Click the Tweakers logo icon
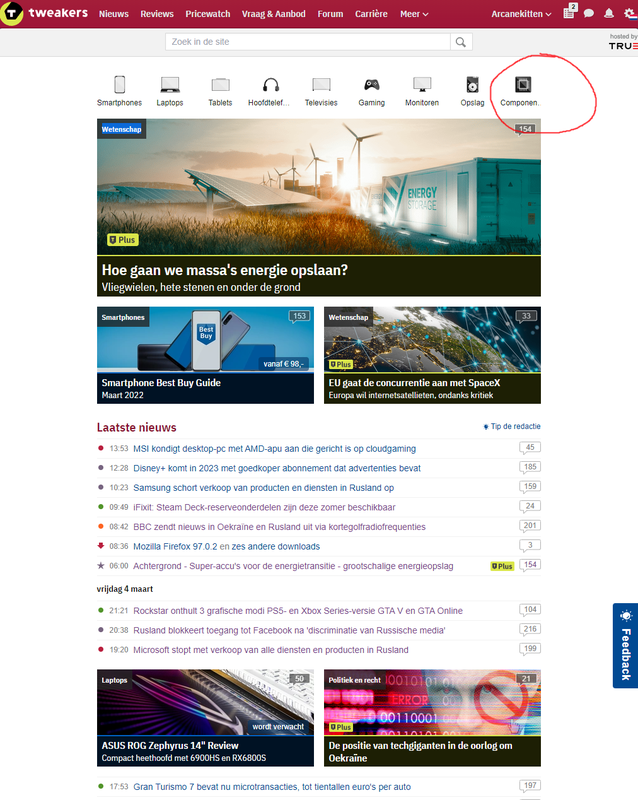The width and height of the screenshot is (638, 800). coord(12,13)
